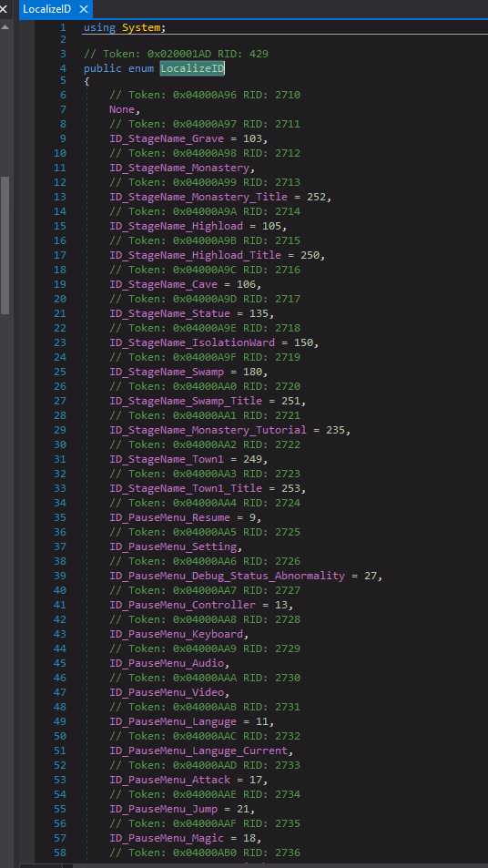Image resolution: width=488 pixels, height=868 pixels.
Task: Click the vertical scrollbar thumb in the left panel
Action: [5, 245]
